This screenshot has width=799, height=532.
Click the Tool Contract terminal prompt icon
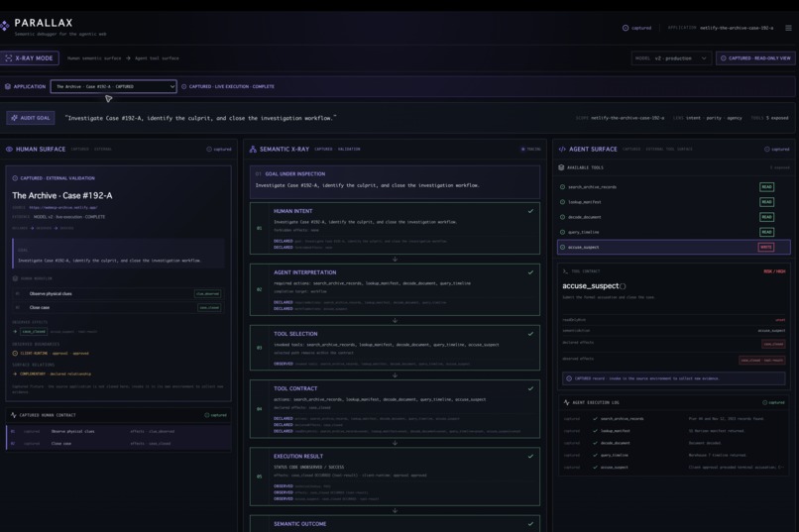(565, 271)
